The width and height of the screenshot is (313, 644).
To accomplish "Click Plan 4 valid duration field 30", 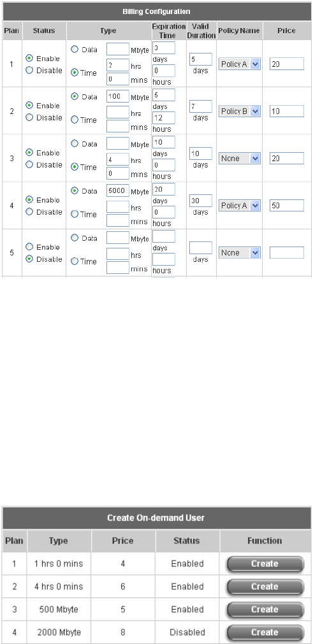I will click(201, 201).
